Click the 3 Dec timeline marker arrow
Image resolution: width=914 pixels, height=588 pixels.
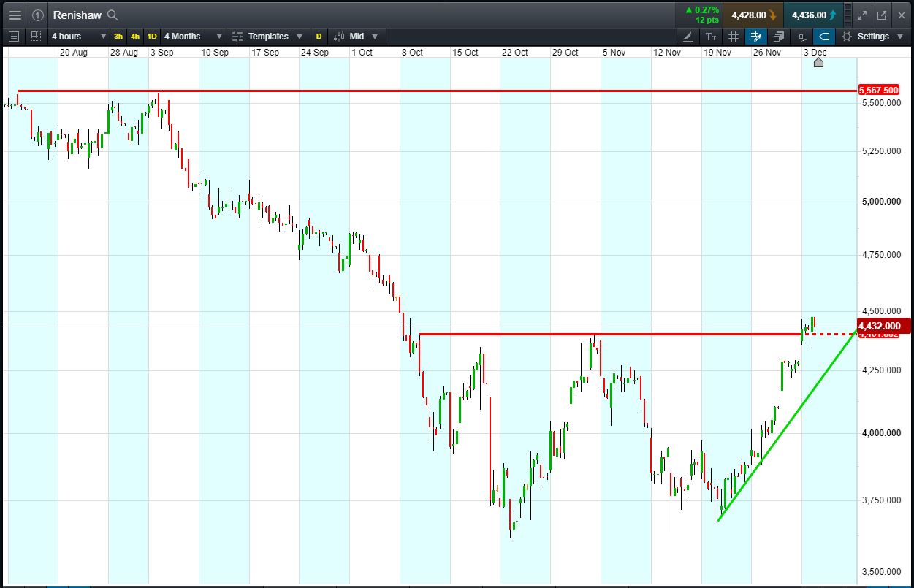(x=818, y=63)
